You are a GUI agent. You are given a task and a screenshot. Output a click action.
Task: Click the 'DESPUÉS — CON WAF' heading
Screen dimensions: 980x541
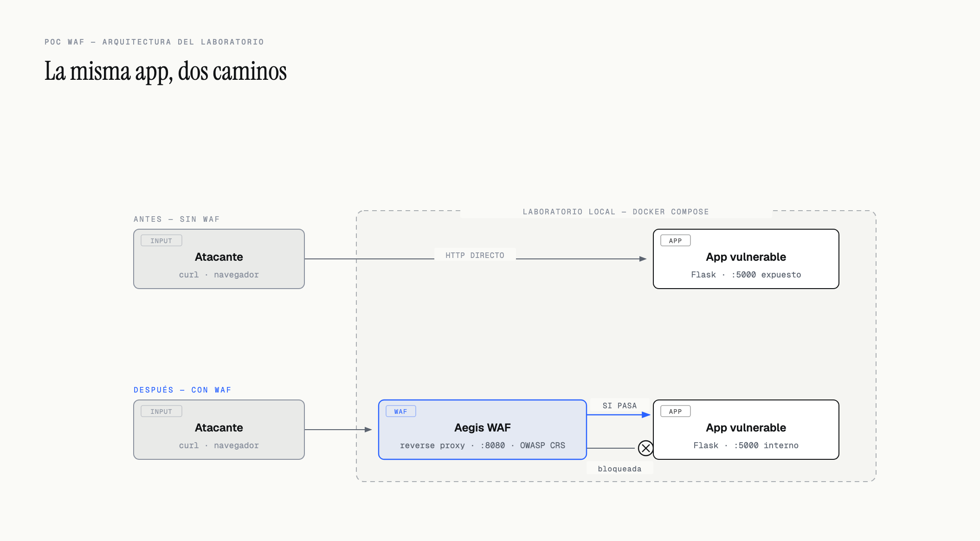pyautogui.click(x=182, y=390)
